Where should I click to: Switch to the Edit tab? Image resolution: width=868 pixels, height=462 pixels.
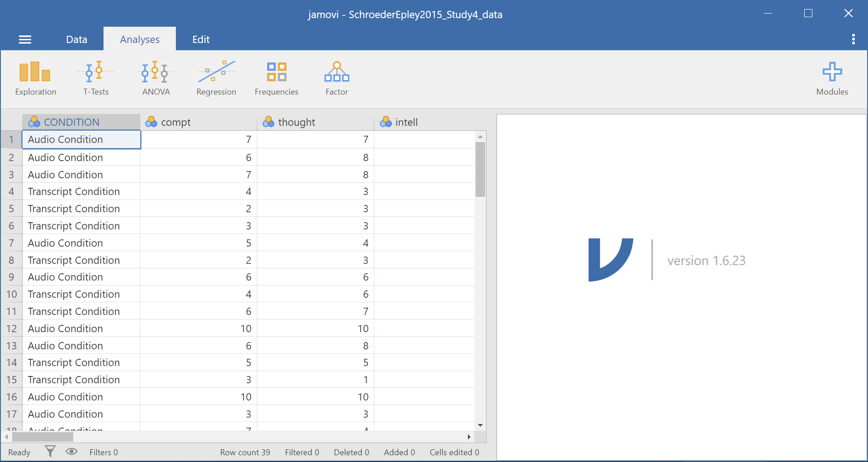click(x=201, y=39)
